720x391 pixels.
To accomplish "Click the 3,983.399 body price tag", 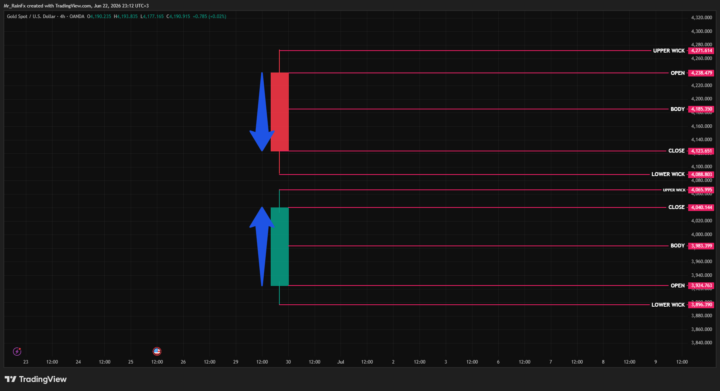I will 701,246.
